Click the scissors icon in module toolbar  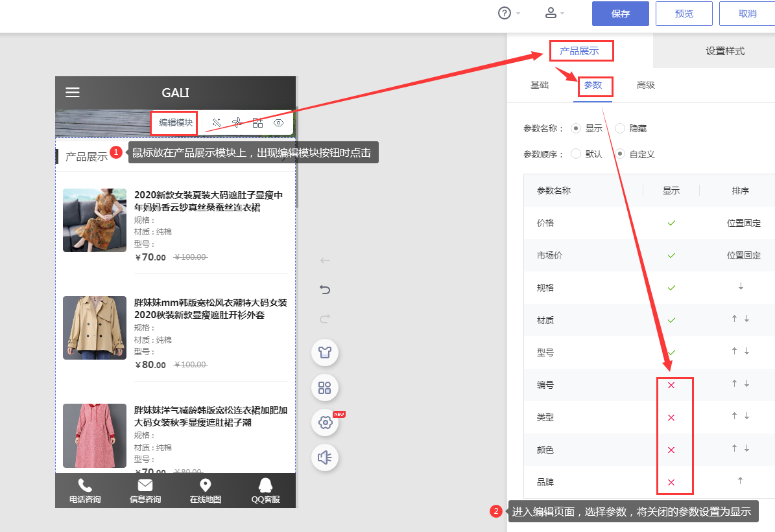pos(237,122)
